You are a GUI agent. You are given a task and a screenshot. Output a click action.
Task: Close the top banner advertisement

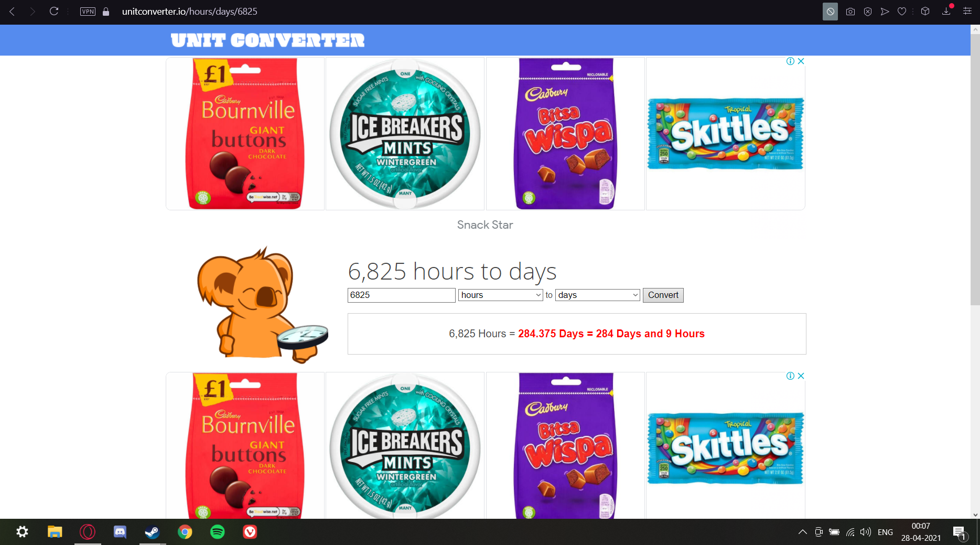click(801, 61)
